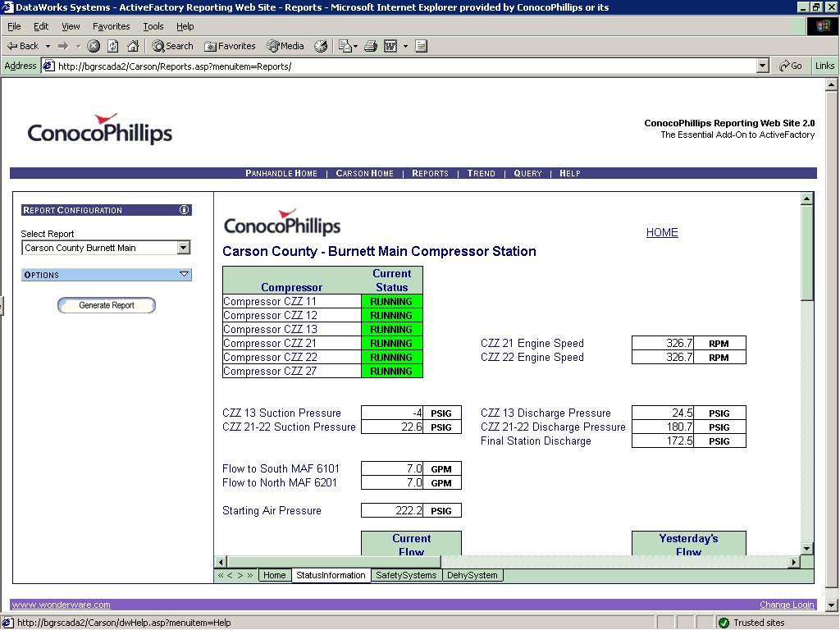Open the Tools menu

pyautogui.click(x=153, y=26)
